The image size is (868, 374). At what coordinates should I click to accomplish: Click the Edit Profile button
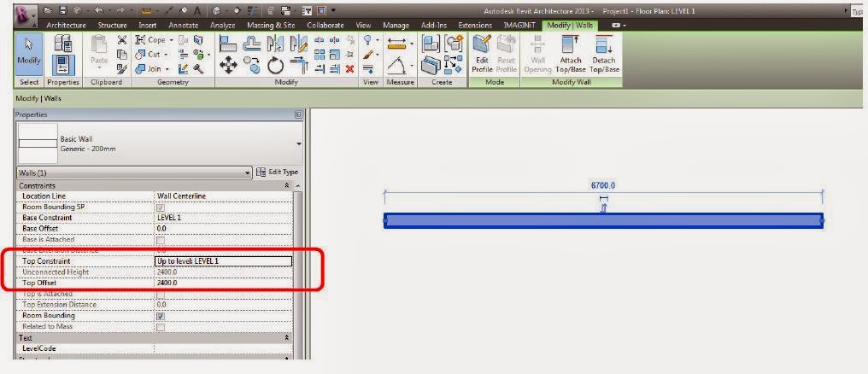(x=482, y=55)
